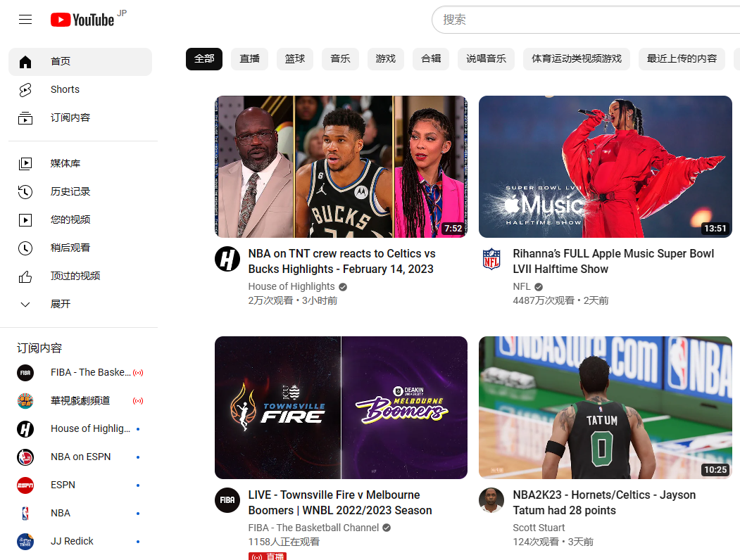Select the 直播 filter chip
The image size is (740, 560).
point(250,59)
